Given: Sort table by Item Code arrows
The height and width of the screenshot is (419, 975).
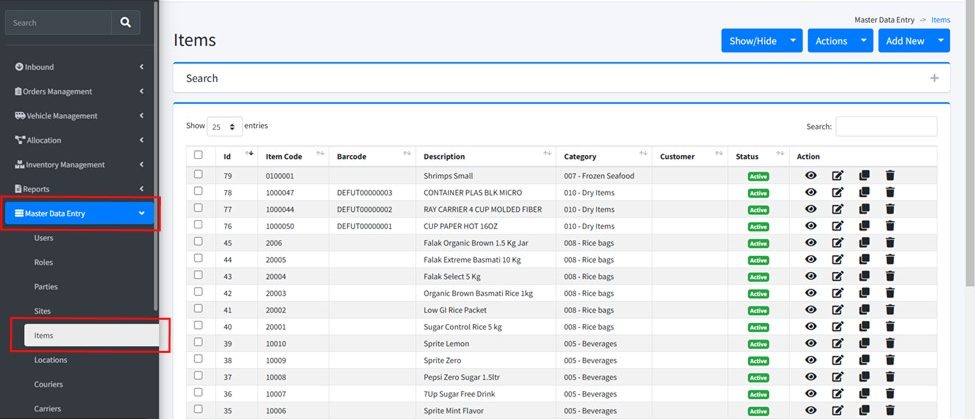Looking at the screenshot, I should pos(320,154).
